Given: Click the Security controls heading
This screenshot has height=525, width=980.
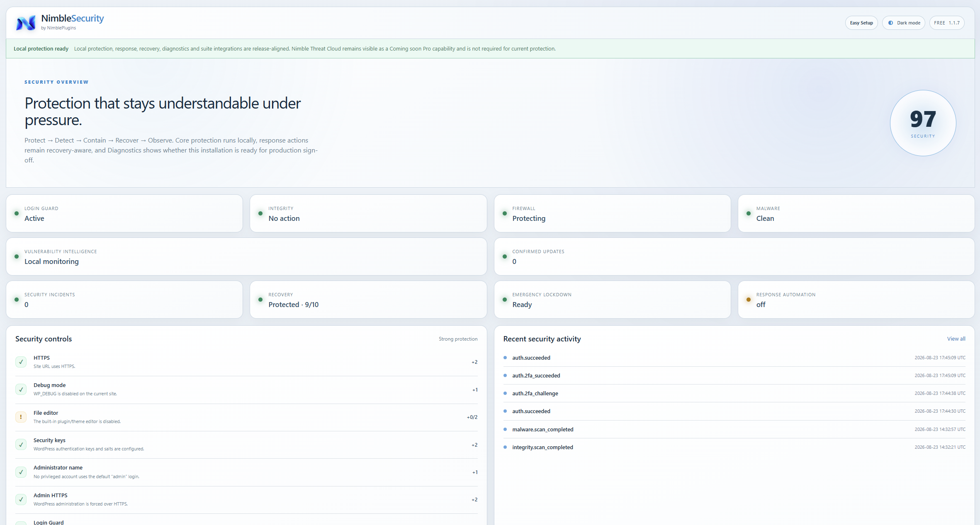Looking at the screenshot, I should pos(44,339).
